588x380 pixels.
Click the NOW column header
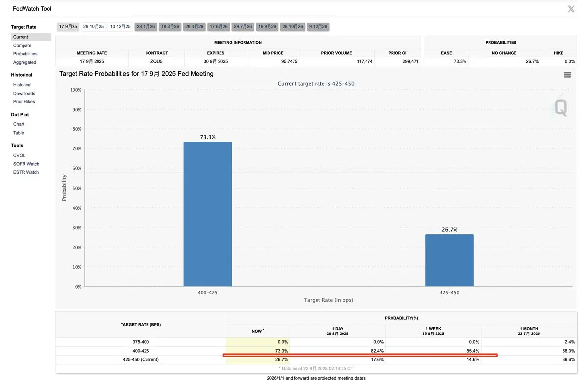pyautogui.click(x=258, y=331)
